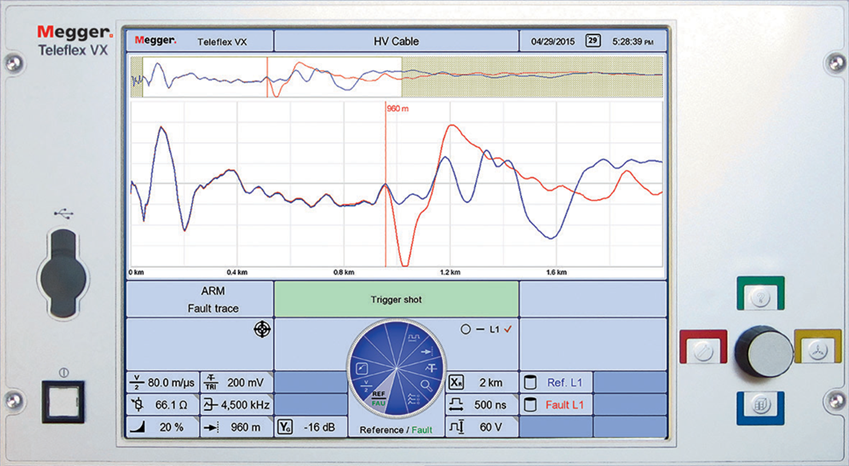This screenshot has width=849, height=466.
Task: Click the 5:28:39 PM clock
Action: tap(632, 41)
